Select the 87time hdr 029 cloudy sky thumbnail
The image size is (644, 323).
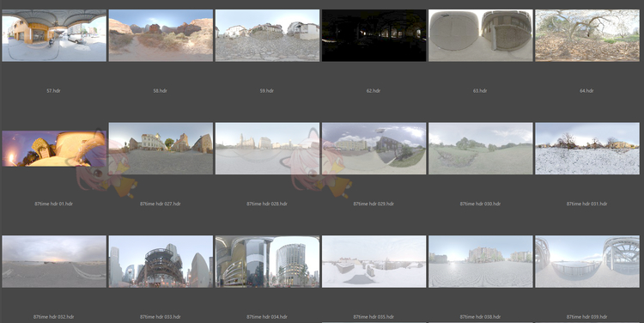point(374,149)
